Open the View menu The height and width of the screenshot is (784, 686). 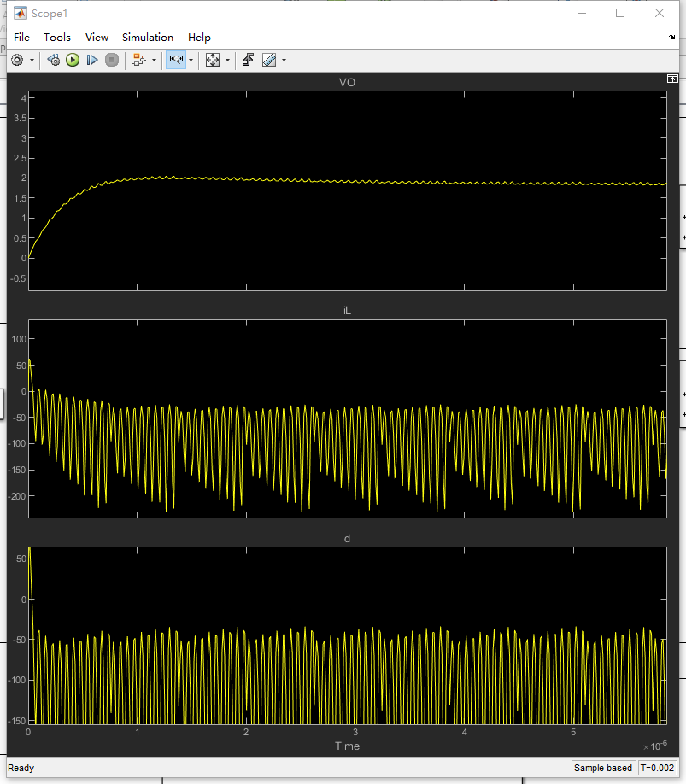[97, 38]
